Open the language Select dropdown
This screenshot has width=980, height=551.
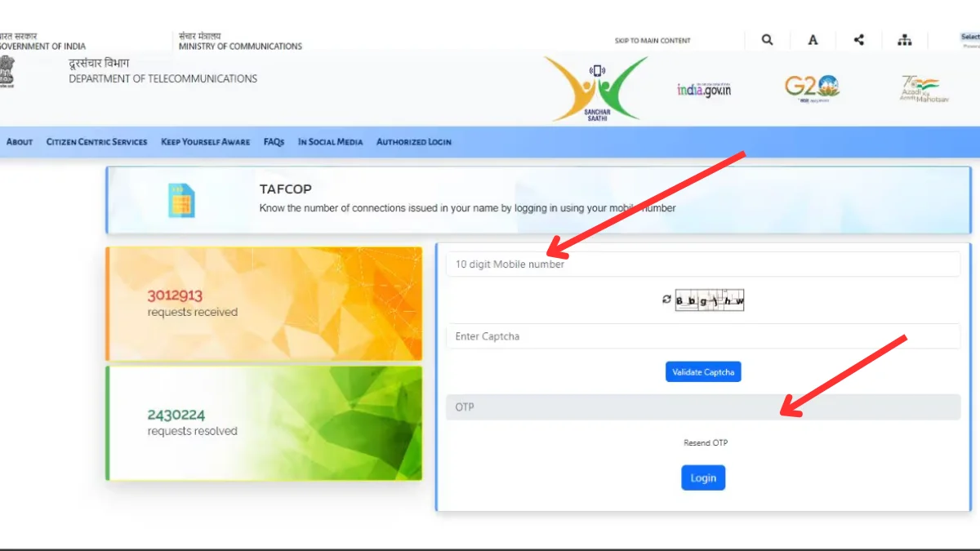pyautogui.click(x=970, y=38)
